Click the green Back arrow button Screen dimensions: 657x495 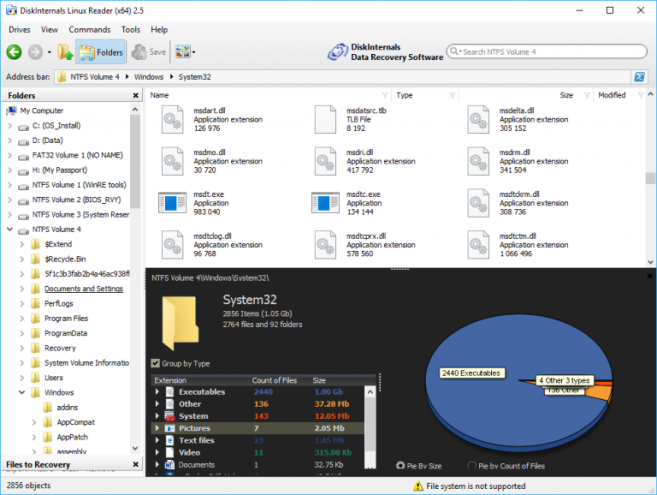(14, 52)
